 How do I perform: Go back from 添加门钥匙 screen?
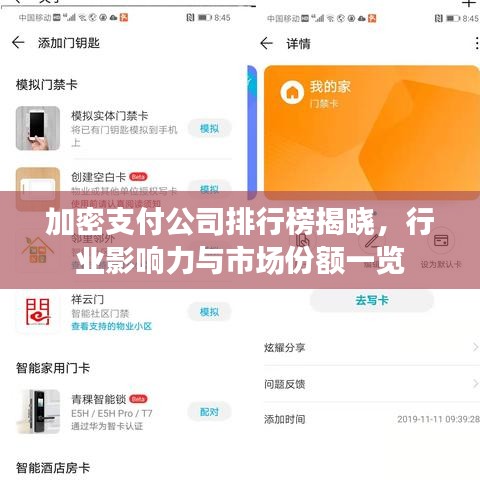click(18, 43)
